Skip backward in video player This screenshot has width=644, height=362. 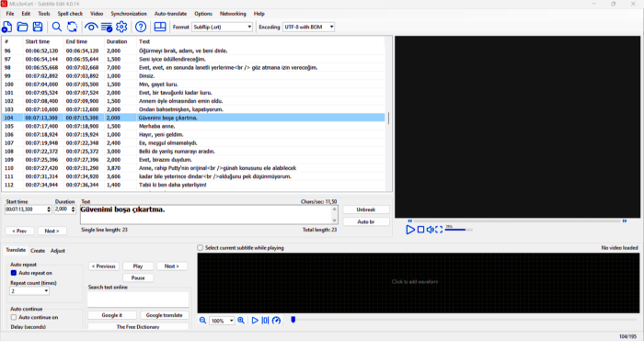[409, 221]
